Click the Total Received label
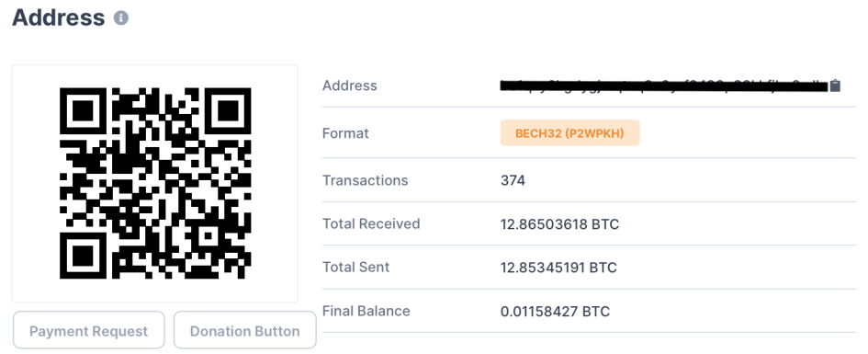 [371, 223]
